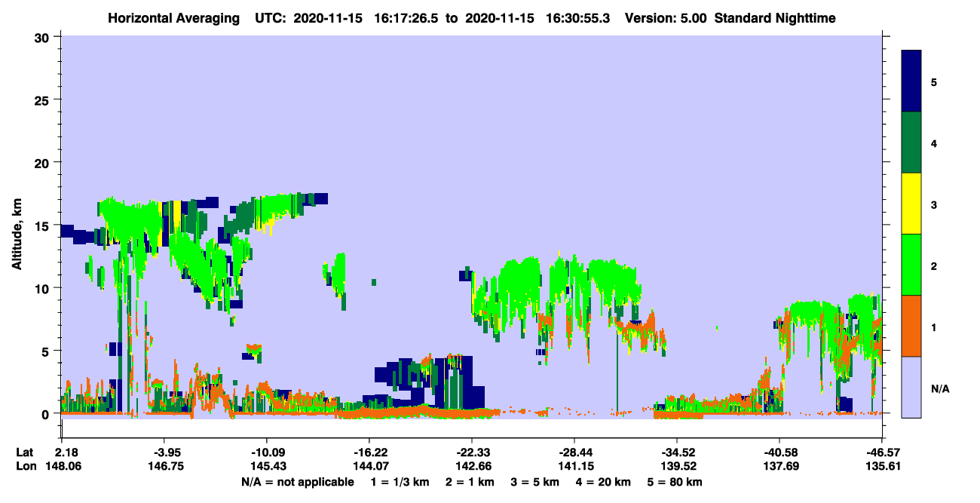This screenshot has height=503, width=980.
Task: Click the 3 = 5 km footnote
Action: coord(536,482)
